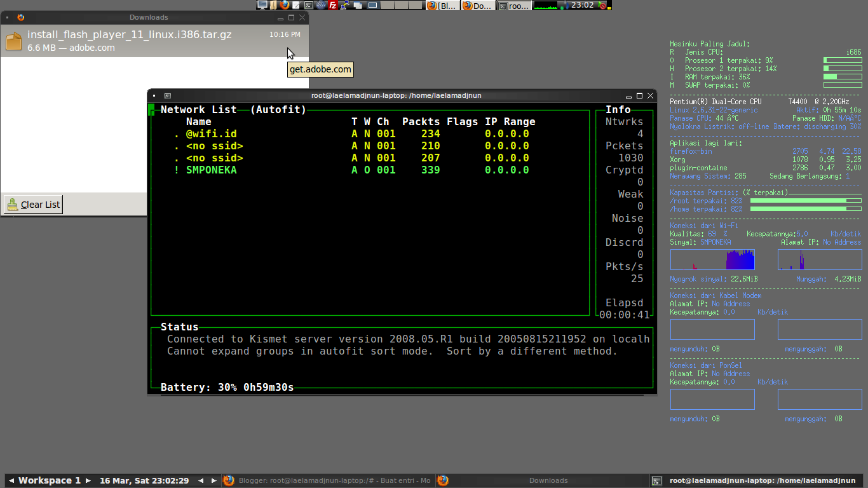Switch to the Downloads task in top panel
Viewport: 868px width, 488px height.
coord(478,5)
